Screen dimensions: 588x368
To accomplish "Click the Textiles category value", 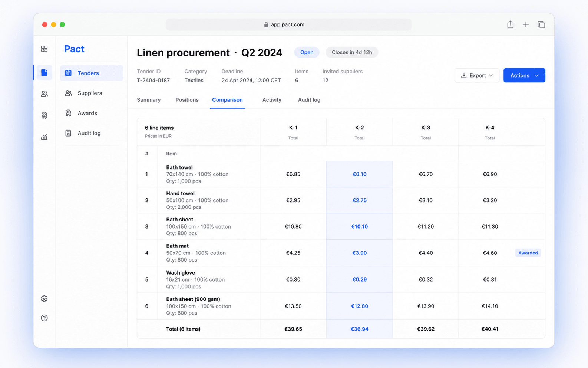I will click(x=194, y=80).
